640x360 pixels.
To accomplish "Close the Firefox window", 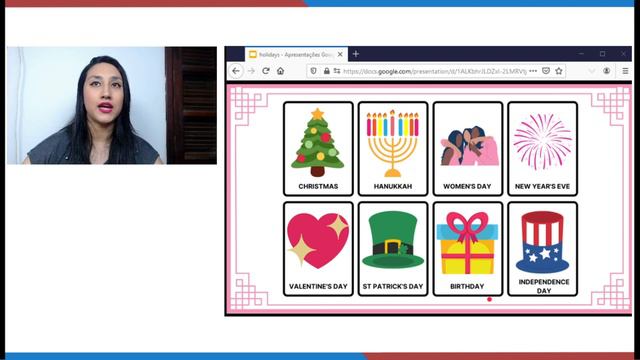I will pos(623,54).
